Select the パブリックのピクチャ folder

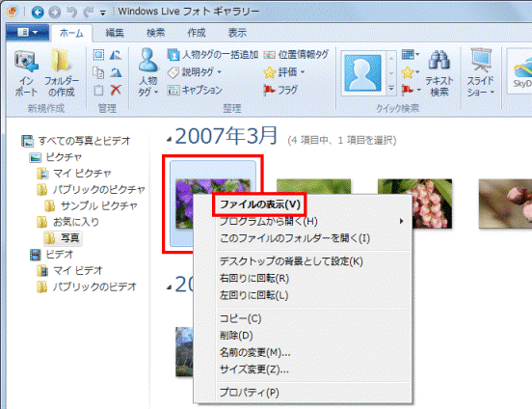[91, 190]
